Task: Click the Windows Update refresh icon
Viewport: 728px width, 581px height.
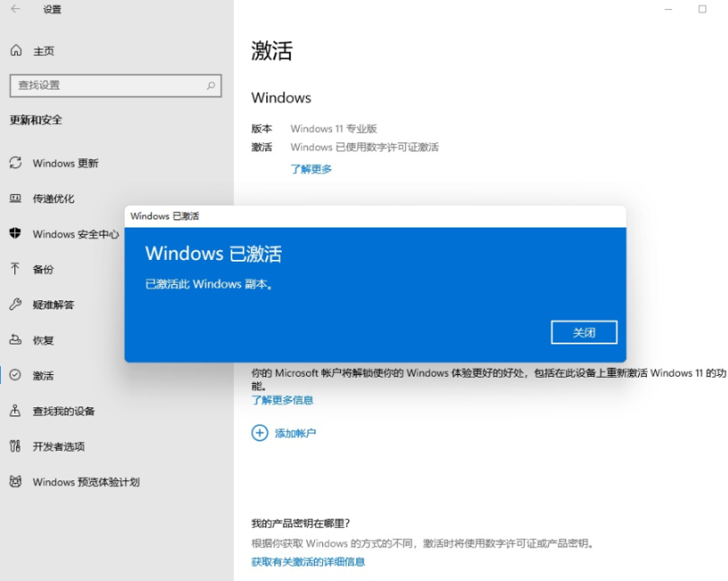Action: pos(15,163)
